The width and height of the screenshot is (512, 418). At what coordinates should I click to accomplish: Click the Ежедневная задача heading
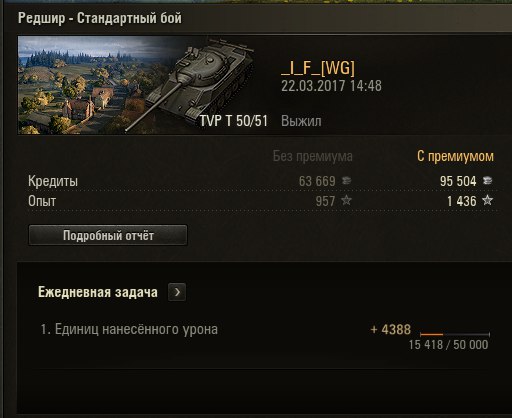click(x=98, y=292)
